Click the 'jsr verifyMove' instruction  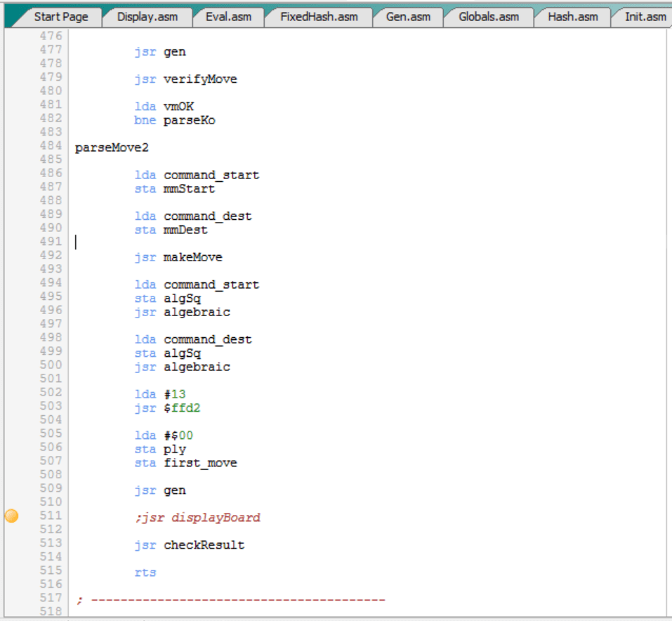[x=185, y=79]
